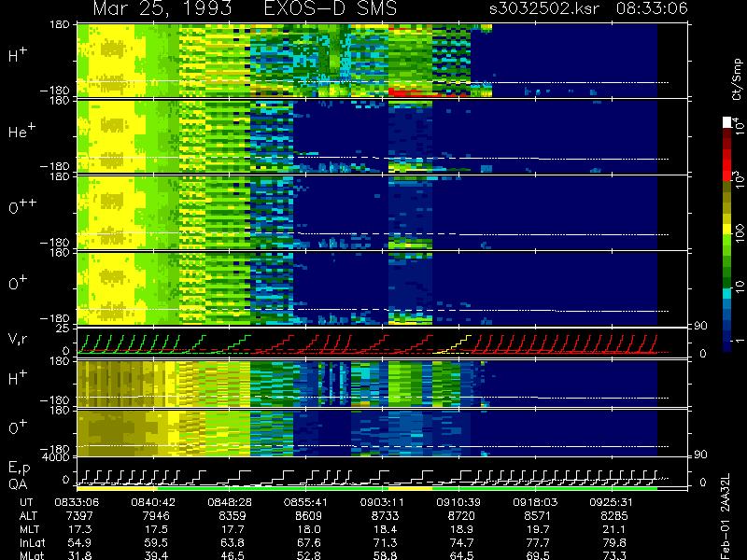Viewport: 747px width, 560px height.
Task: Click UT value '0925:31'
Action: coord(612,502)
